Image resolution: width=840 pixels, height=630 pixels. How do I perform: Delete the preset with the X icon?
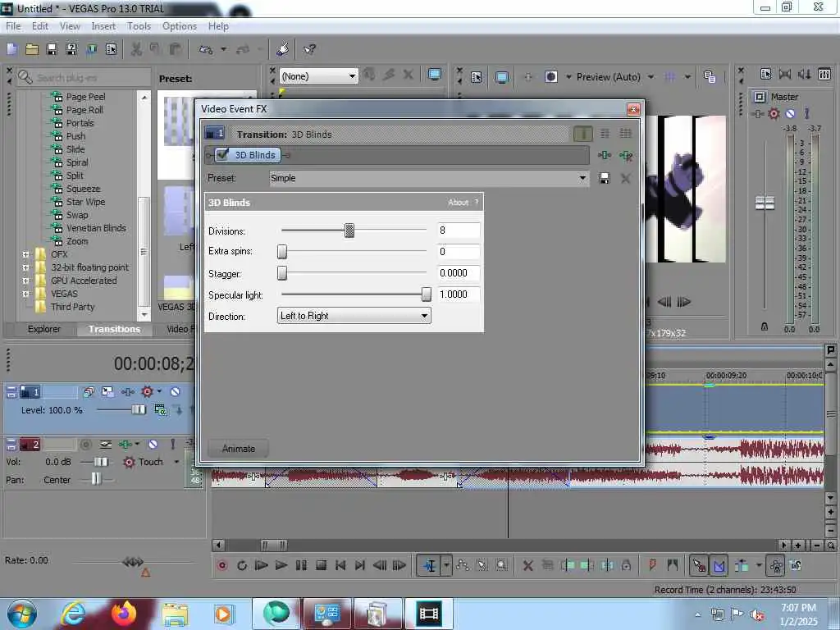coord(625,178)
